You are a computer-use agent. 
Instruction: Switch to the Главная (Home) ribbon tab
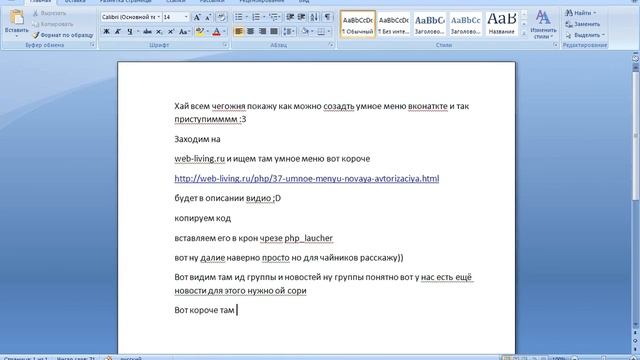coord(40,2)
